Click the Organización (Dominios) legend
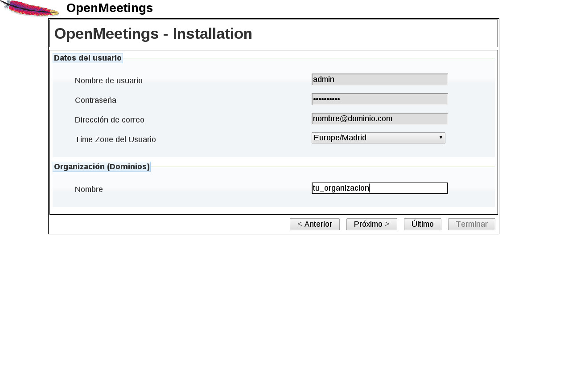 (x=102, y=167)
